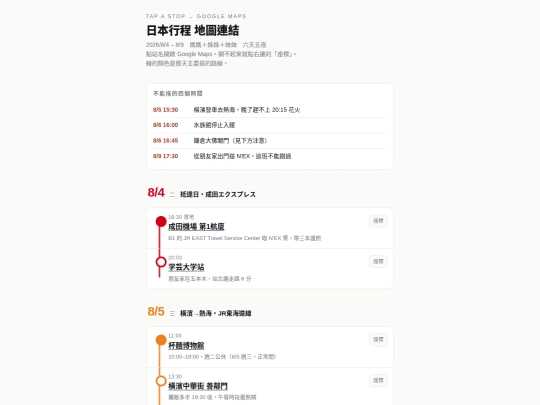Image resolution: width=540 pixels, height=405 pixels.
Task: Click the JR EAST Travel Service Center note
Action: click(245, 238)
